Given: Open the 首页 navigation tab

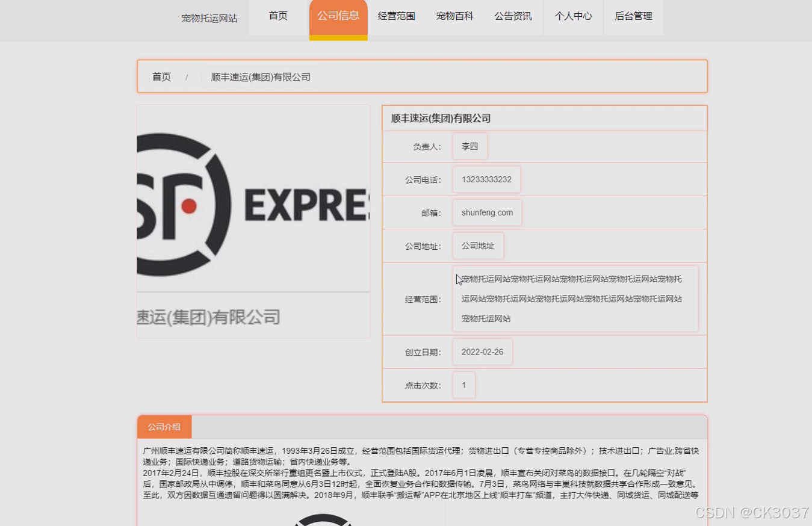Looking at the screenshot, I should [x=278, y=16].
